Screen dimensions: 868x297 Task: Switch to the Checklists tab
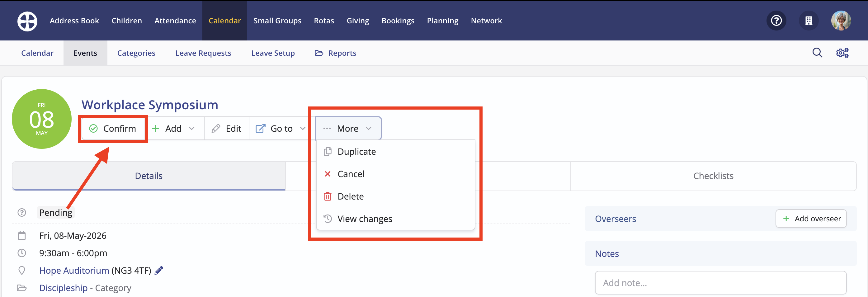(713, 176)
